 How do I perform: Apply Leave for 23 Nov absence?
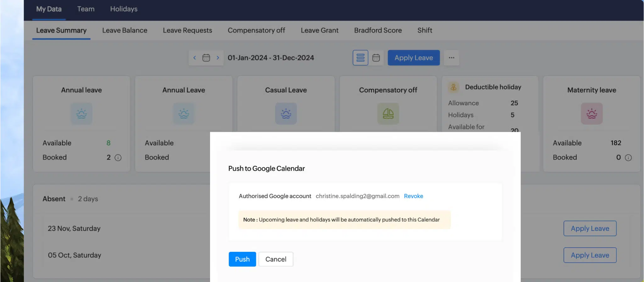(x=590, y=228)
